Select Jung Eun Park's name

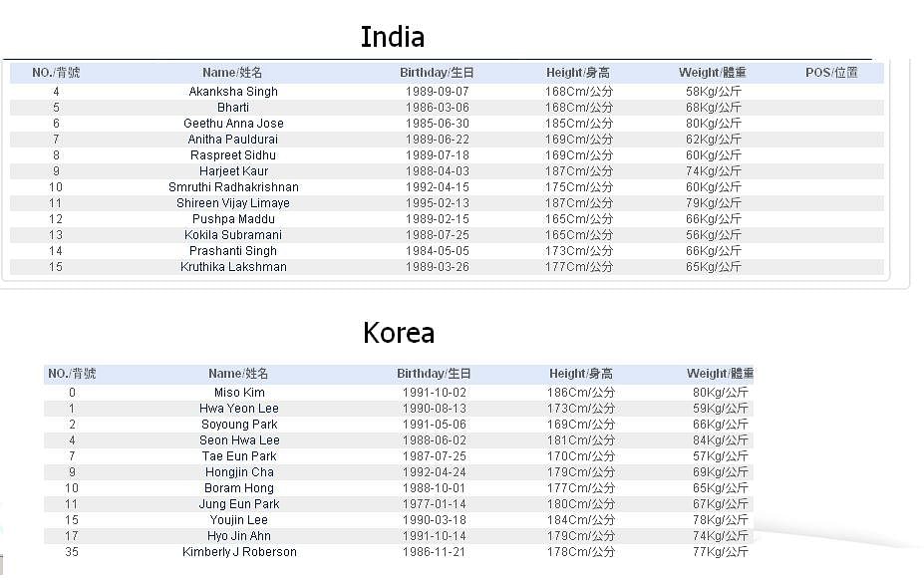coord(239,504)
